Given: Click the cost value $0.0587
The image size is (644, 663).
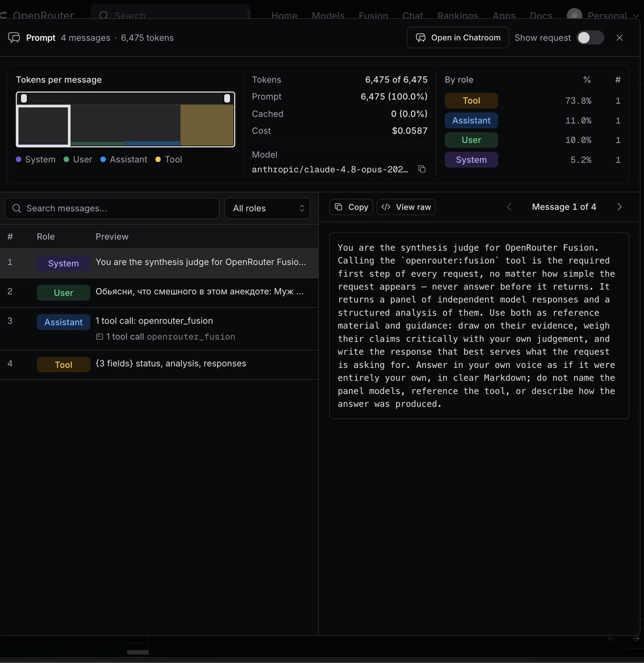Looking at the screenshot, I should 410,131.
